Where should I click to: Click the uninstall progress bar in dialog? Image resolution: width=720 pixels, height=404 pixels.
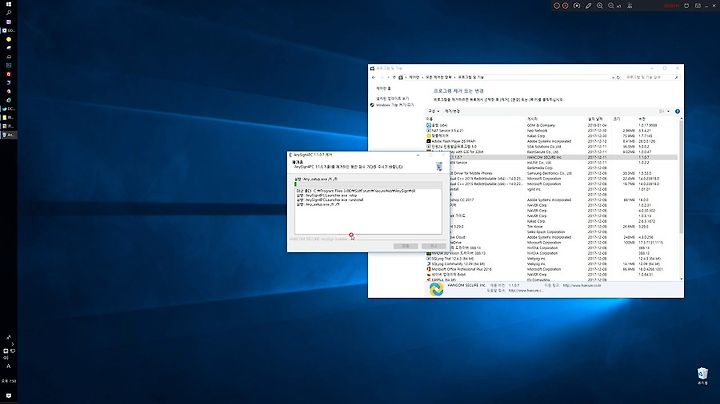[x=368, y=184]
